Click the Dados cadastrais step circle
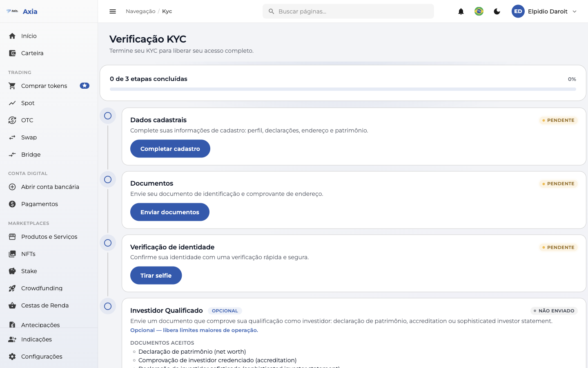 (x=108, y=116)
